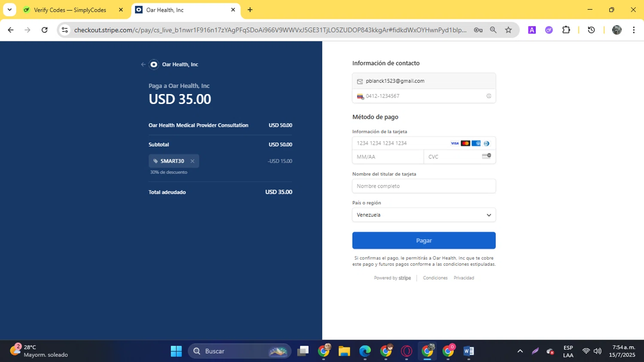Open the Privacidad link
The height and width of the screenshot is (362, 644).
pos(464,278)
